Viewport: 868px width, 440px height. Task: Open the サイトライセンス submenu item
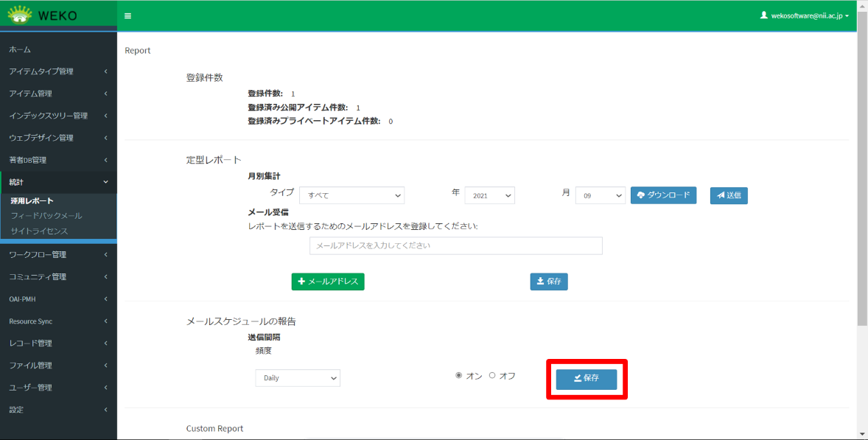[x=39, y=231]
